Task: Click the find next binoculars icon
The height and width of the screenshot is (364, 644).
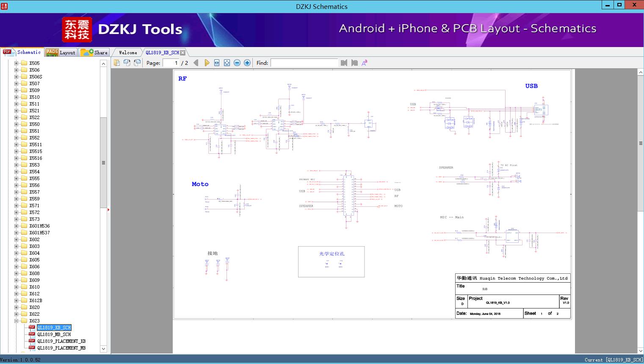Action: pos(354,63)
